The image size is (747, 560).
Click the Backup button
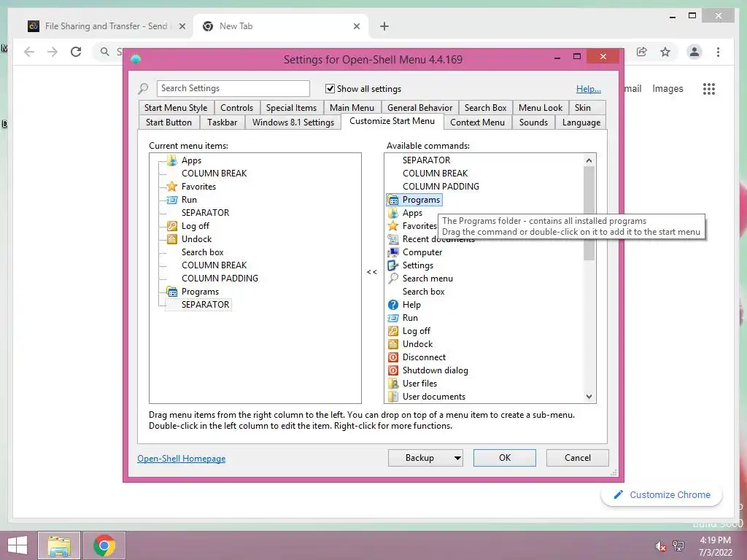point(419,458)
